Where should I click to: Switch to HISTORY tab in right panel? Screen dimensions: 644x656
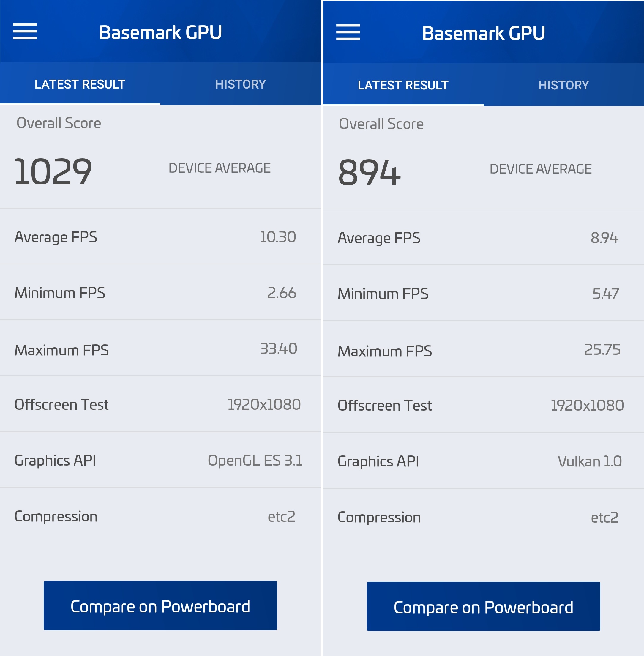tap(563, 85)
